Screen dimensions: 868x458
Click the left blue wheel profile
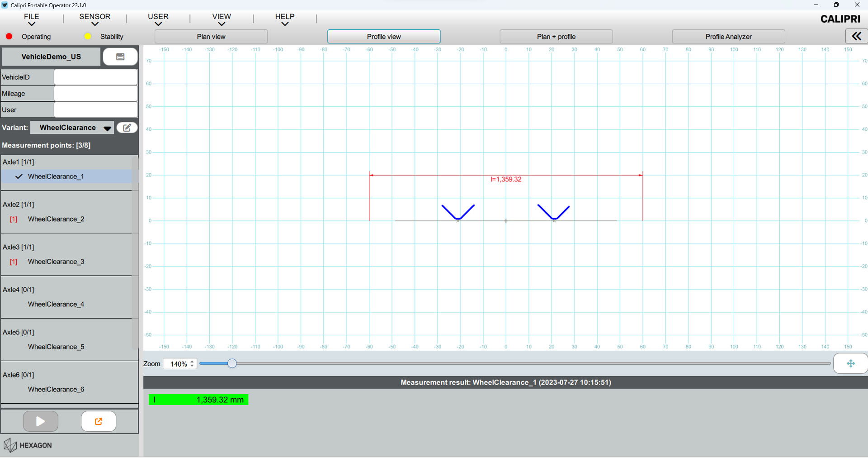[x=458, y=212]
